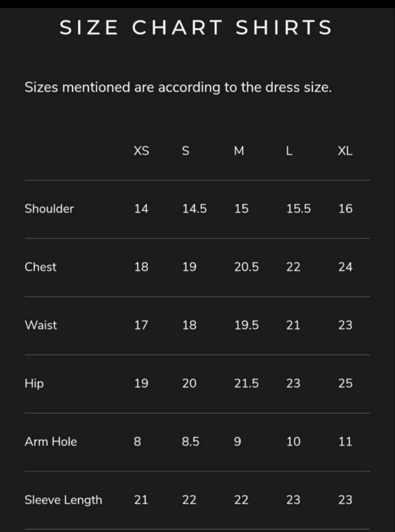The width and height of the screenshot is (395, 532).
Task: Select the M size column header
Action: tap(239, 151)
